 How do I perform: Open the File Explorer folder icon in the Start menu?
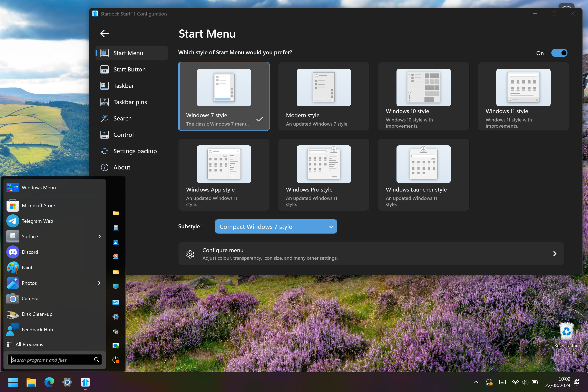pos(116,272)
